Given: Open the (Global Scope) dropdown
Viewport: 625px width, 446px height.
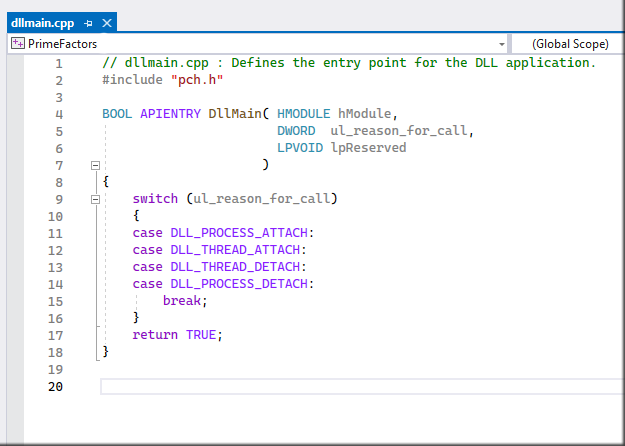Looking at the screenshot, I should [x=570, y=44].
